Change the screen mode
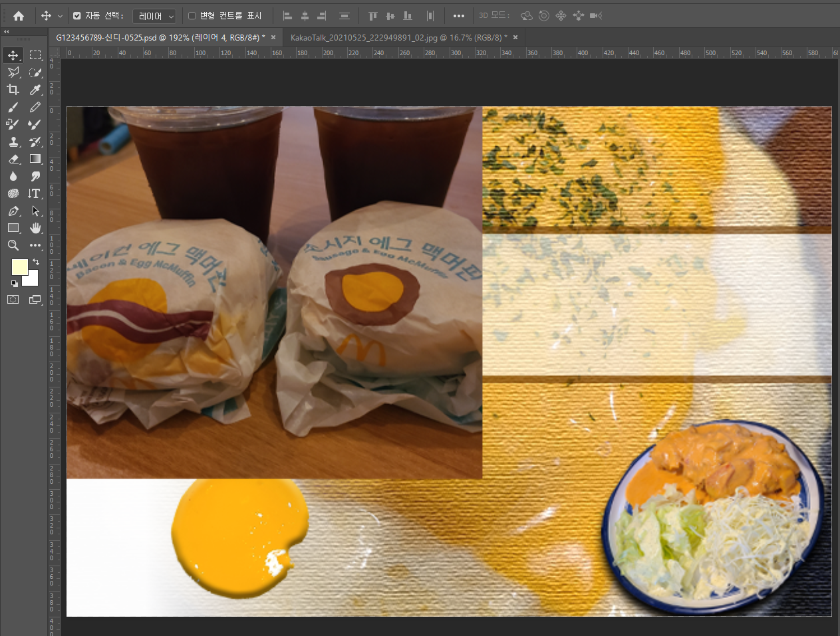The image size is (840, 636). [35, 300]
